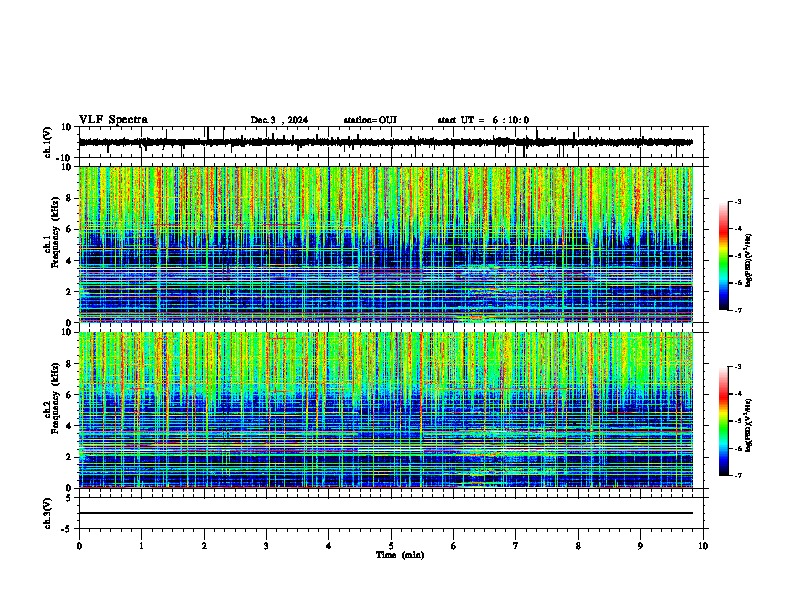Click the '7' tick on the time axis
792x612 pixels.
coord(516,546)
